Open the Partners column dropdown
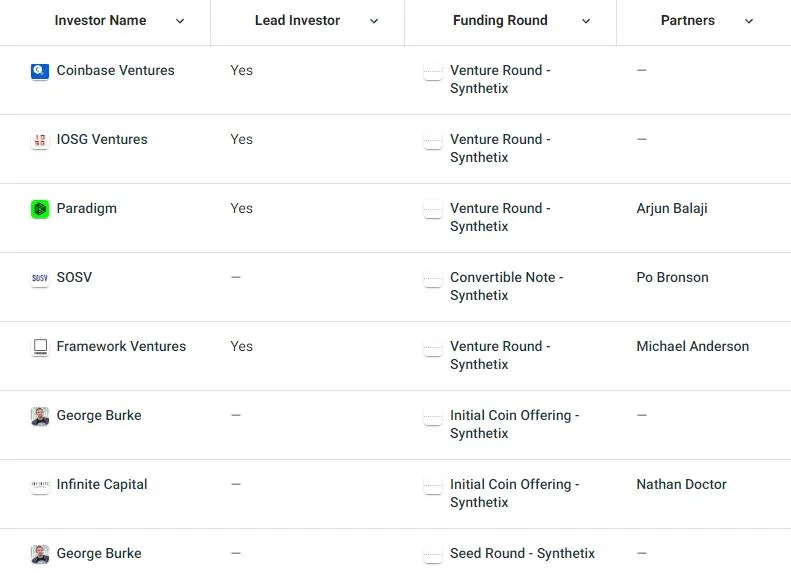This screenshot has height=578, width=791. (749, 21)
